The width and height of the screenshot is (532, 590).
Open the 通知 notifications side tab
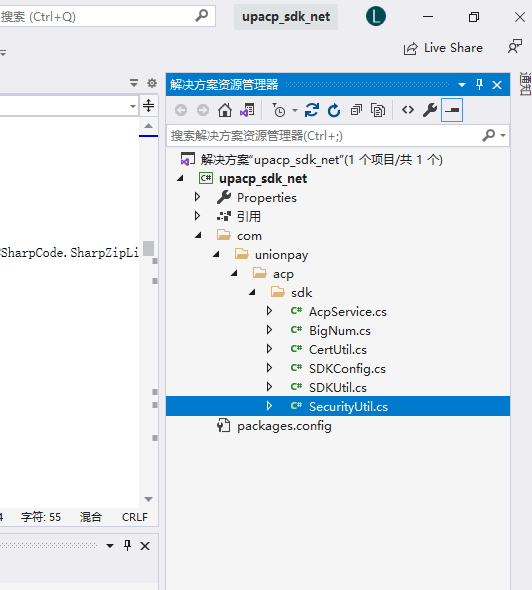[526, 84]
